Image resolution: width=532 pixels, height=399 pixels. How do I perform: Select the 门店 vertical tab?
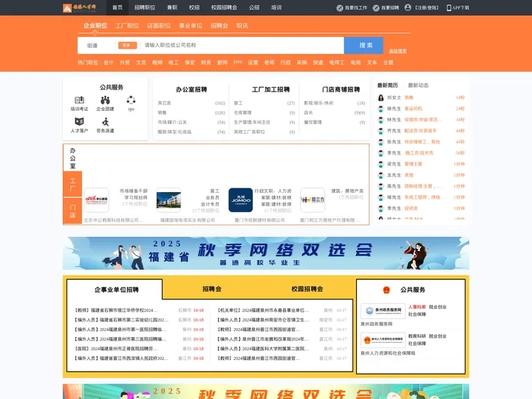(x=72, y=211)
